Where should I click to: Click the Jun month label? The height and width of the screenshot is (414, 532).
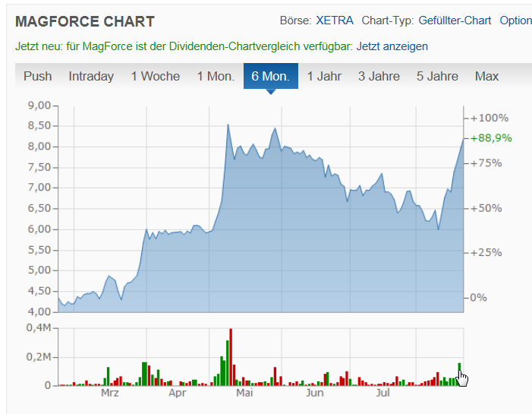coord(315,393)
